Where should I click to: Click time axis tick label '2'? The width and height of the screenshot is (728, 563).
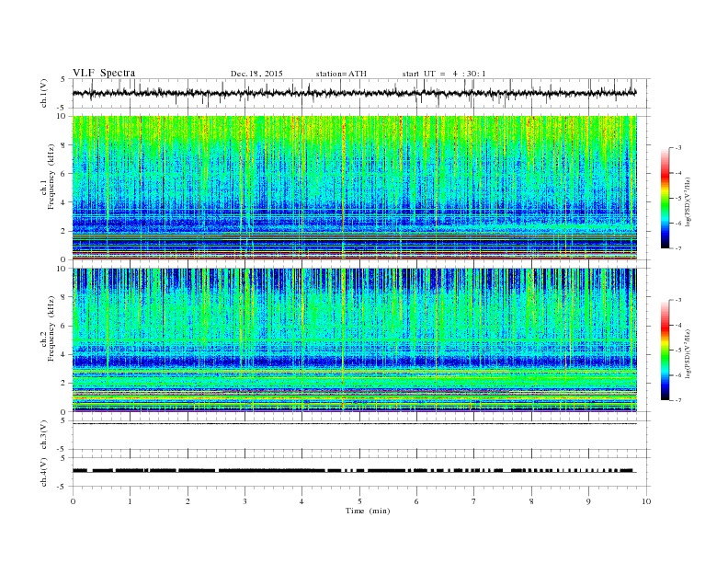click(x=188, y=501)
